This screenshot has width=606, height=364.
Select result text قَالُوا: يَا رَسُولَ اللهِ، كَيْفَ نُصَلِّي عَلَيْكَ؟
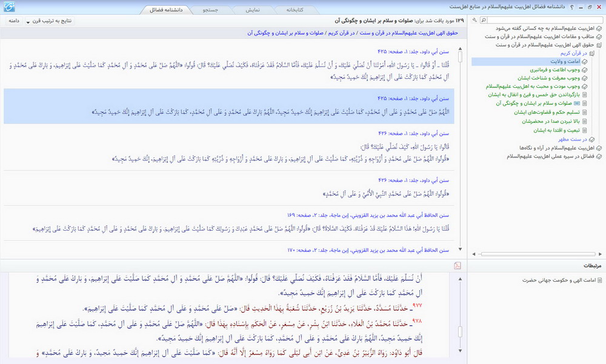pos(405,147)
